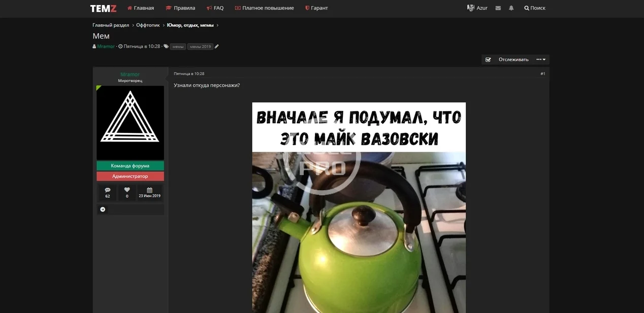Go to Юмор, отдых, мемы breadcrumb

[x=190, y=25]
